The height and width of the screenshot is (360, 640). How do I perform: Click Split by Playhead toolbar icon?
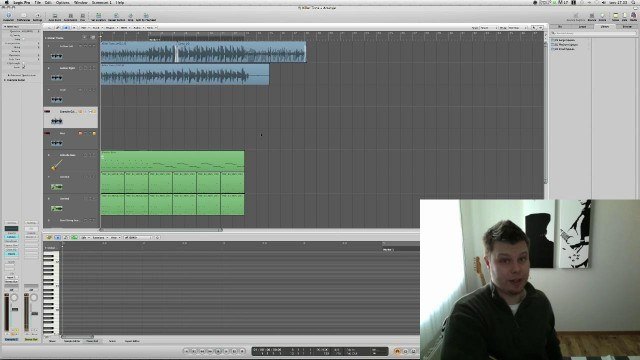pos(146,16)
